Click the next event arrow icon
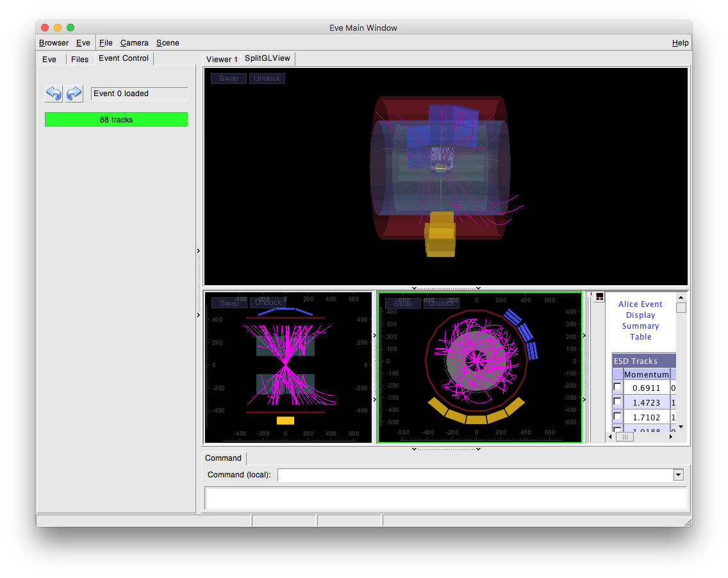 coord(74,94)
